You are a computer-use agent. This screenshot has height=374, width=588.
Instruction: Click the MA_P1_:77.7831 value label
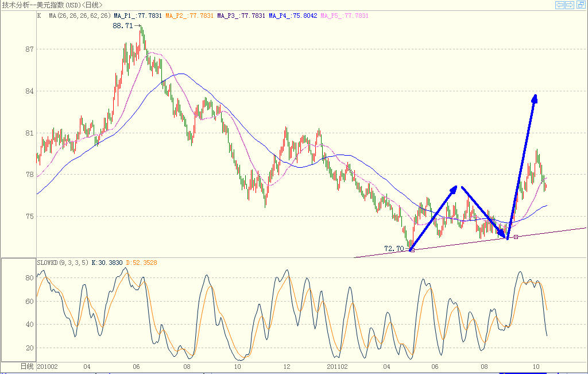tap(138, 16)
